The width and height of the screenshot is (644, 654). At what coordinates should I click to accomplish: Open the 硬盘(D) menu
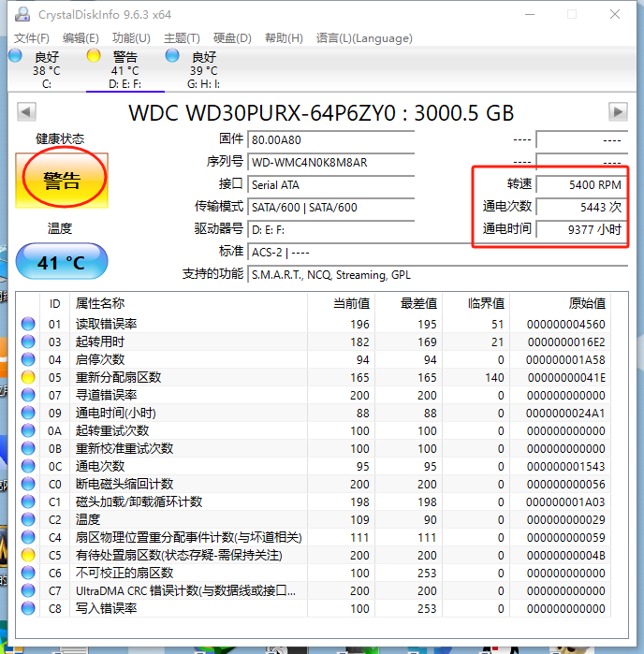pos(232,38)
